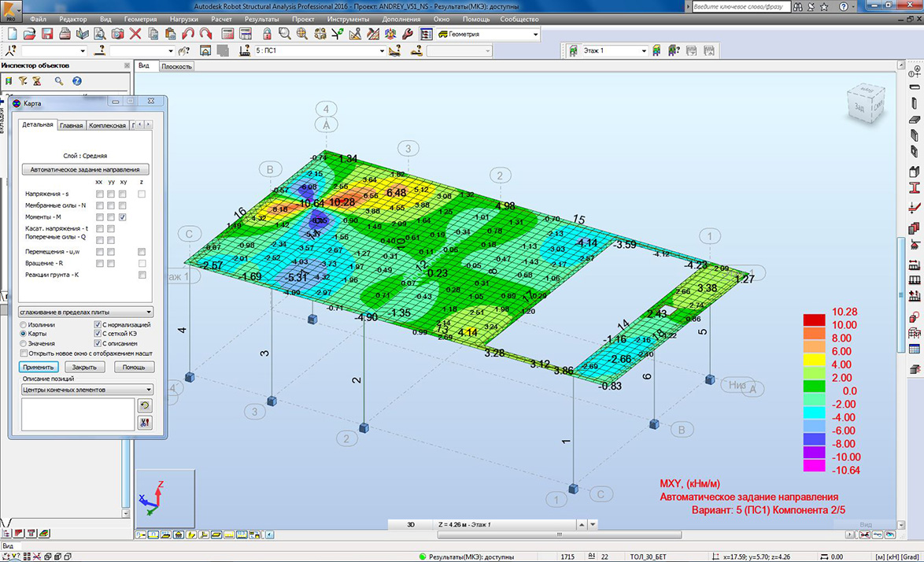Check Открыть новое окно с отображением checkbox
The image size is (924, 562).
[24, 353]
